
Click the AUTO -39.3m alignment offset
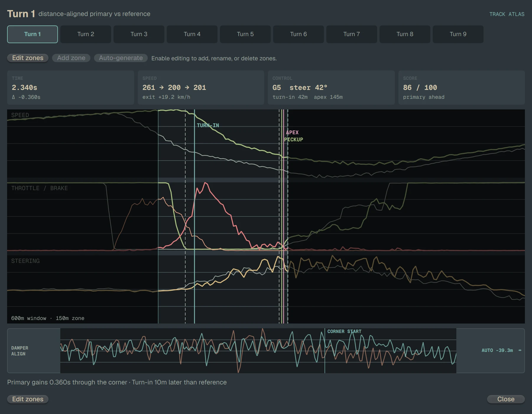[x=497, y=350]
